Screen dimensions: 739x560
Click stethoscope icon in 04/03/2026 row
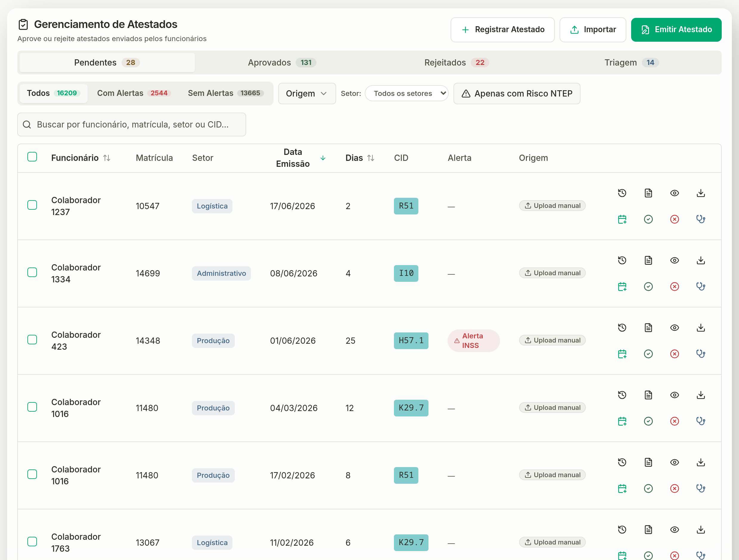701,421
